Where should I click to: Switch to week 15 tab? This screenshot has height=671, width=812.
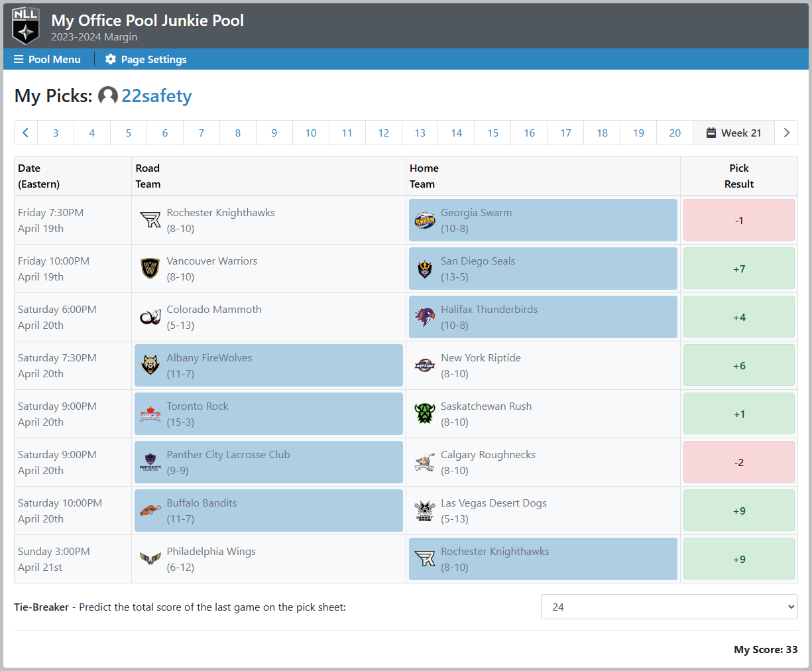(x=493, y=133)
